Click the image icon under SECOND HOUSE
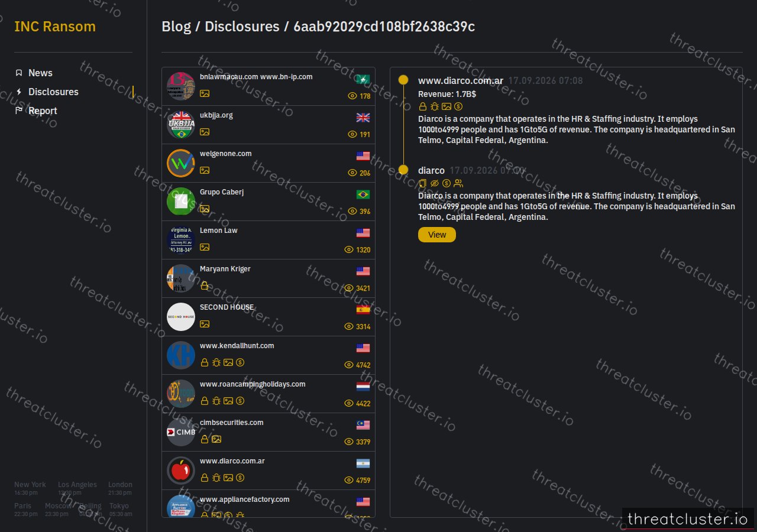757x532 pixels. coord(205,324)
